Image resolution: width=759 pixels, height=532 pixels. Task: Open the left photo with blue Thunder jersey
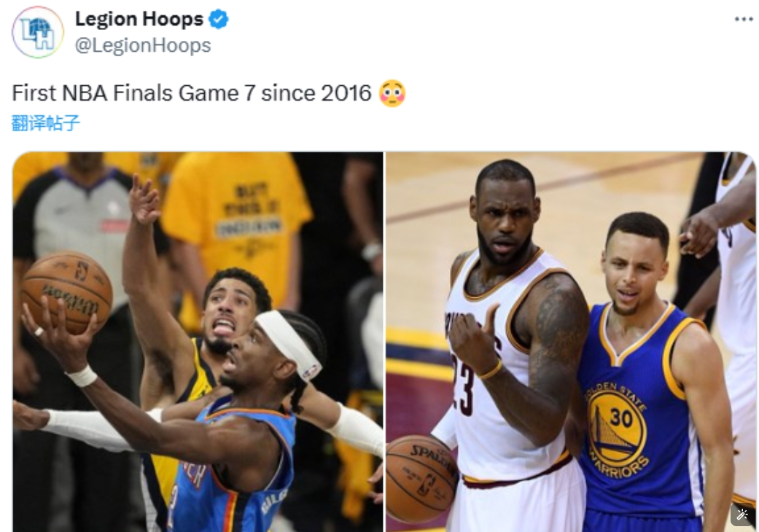point(198,342)
